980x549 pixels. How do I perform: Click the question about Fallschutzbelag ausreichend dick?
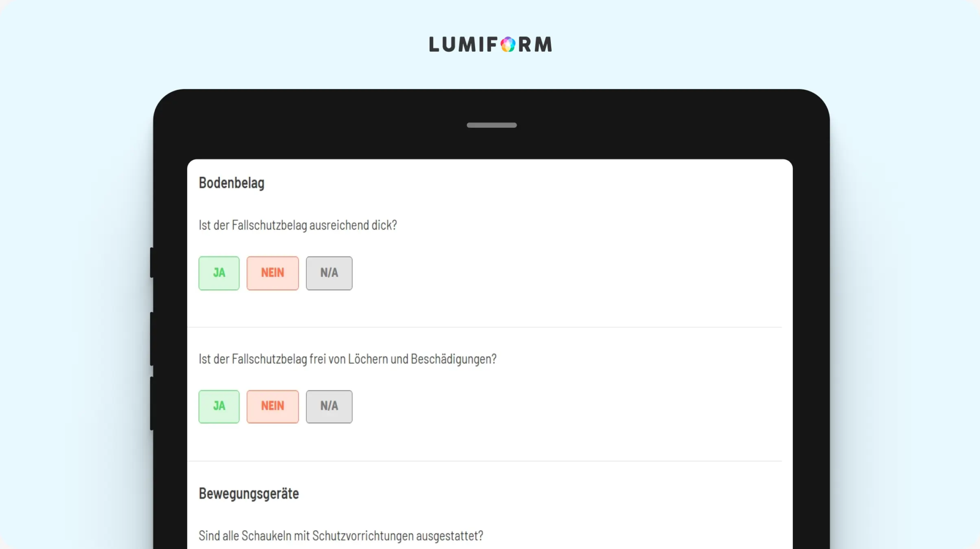click(298, 225)
